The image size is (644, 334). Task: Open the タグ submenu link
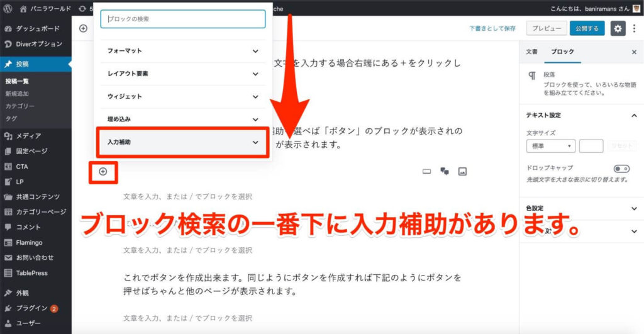tap(11, 118)
